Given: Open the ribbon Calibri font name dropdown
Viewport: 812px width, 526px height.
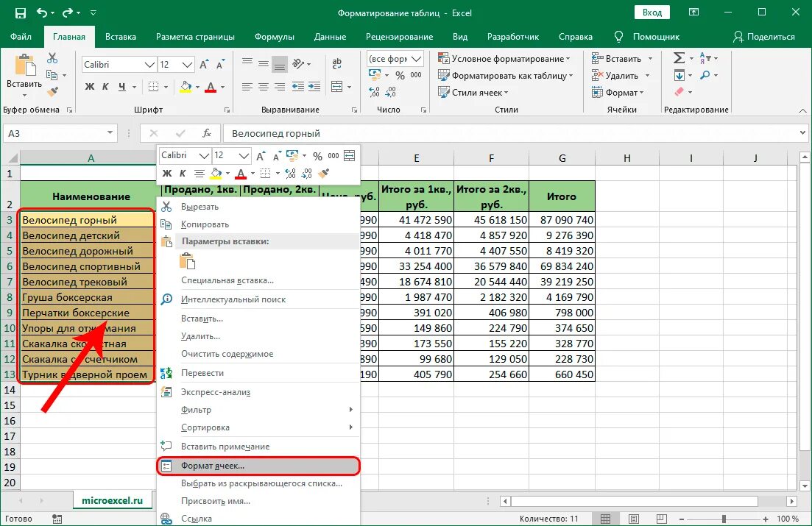Looking at the screenshot, I should click(x=149, y=65).
